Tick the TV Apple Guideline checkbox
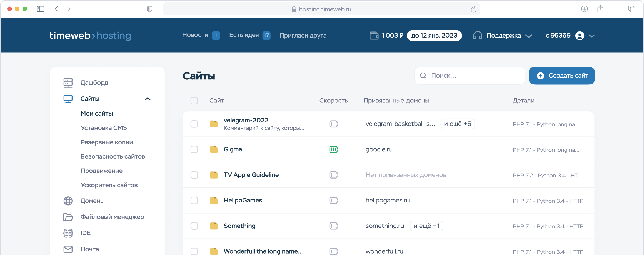The height and width of the screenshot is (255, 644). point(194,175)
